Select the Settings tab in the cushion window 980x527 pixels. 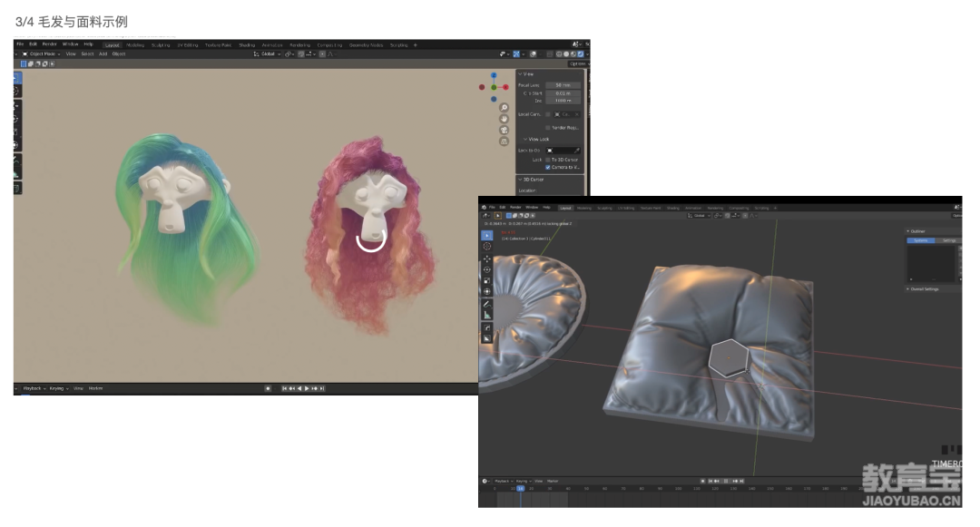pyautogui.click(x=948, y=240)
